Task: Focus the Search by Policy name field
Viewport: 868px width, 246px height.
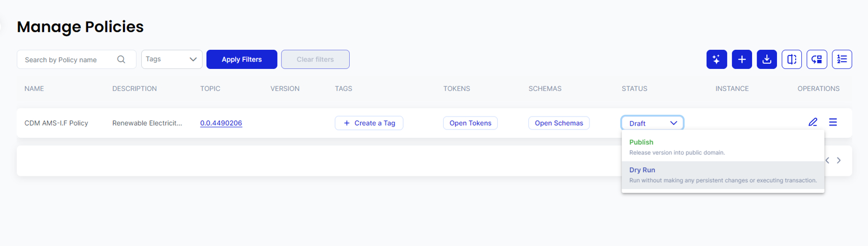Action: (69, 59)
